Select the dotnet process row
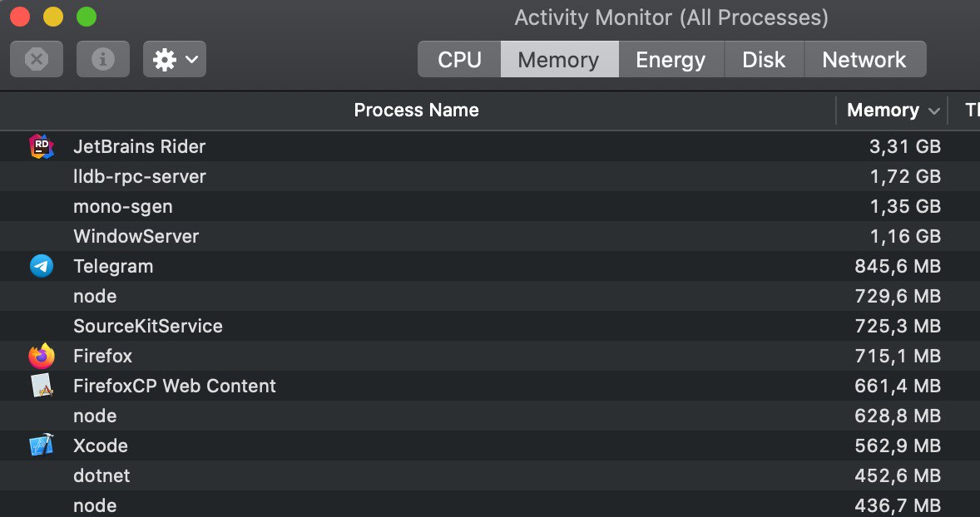The height and width of the screenshot is (517, 980). 490,475
